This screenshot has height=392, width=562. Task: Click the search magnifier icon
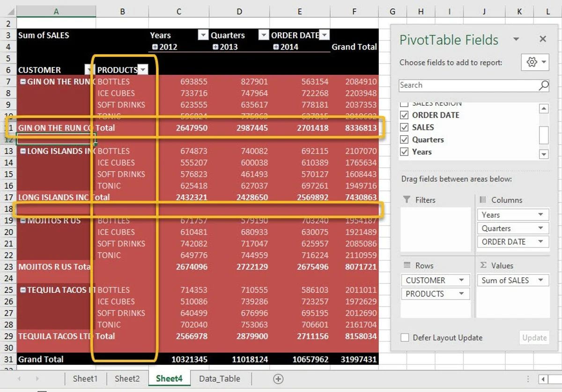click(543, 85)
